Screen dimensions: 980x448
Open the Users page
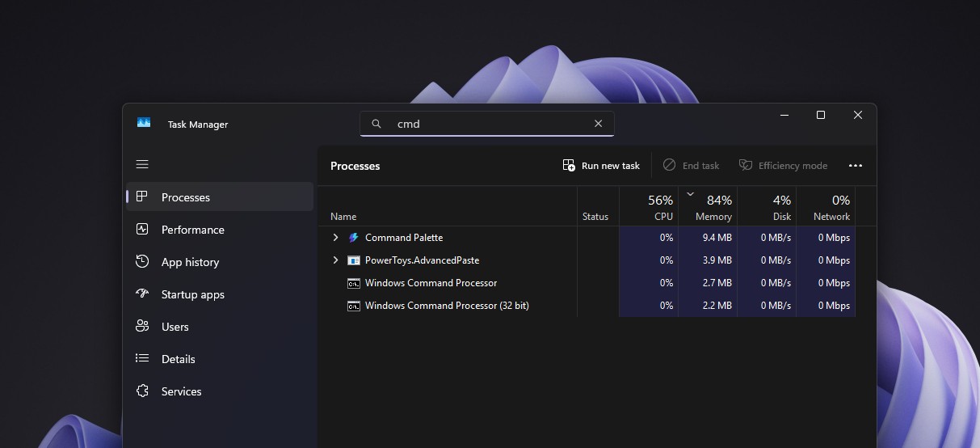pyautogui.click(x=220, y=327)
